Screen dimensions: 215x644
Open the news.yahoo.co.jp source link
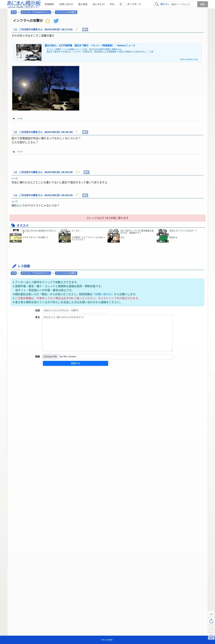(x=189, y=59)
